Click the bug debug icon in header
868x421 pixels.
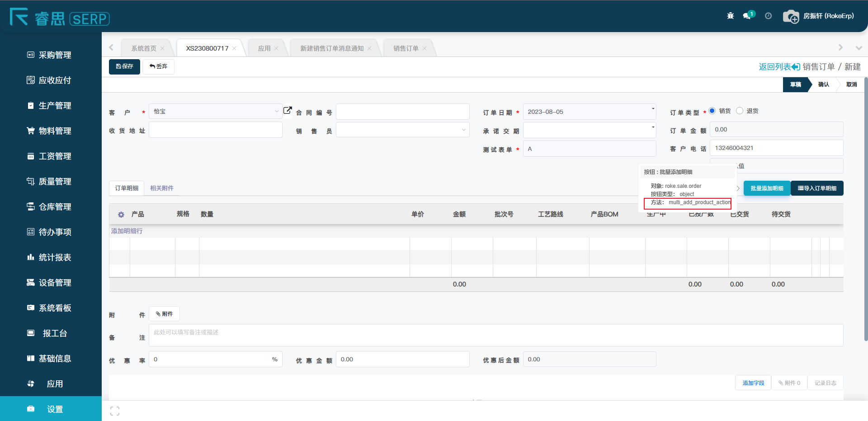(730, 16)
